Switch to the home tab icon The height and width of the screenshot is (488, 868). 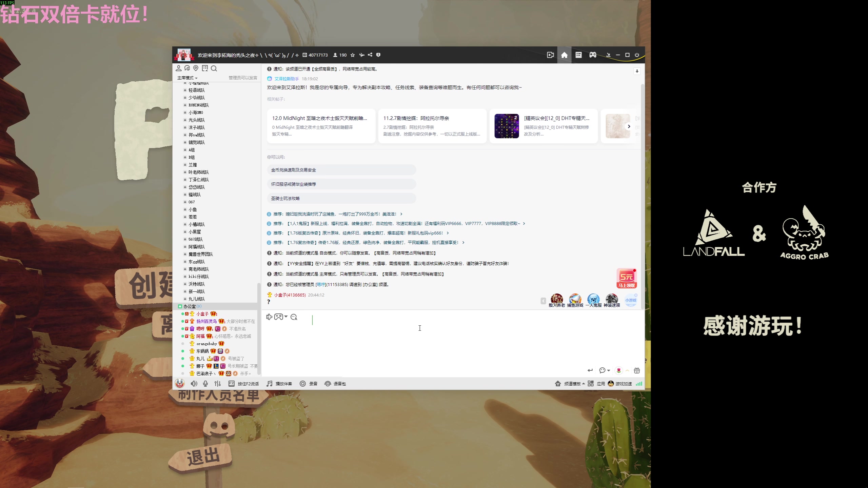pyautogui.click(x=564, y=55)
